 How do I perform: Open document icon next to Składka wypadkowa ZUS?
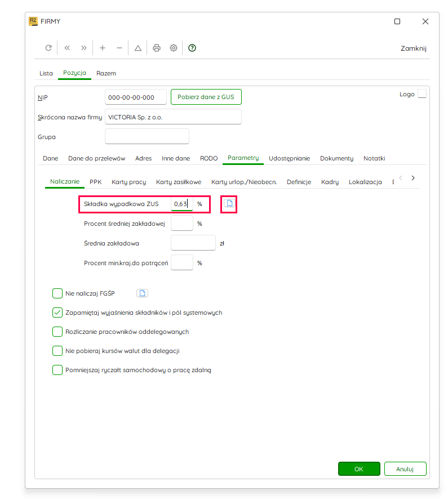229,203
